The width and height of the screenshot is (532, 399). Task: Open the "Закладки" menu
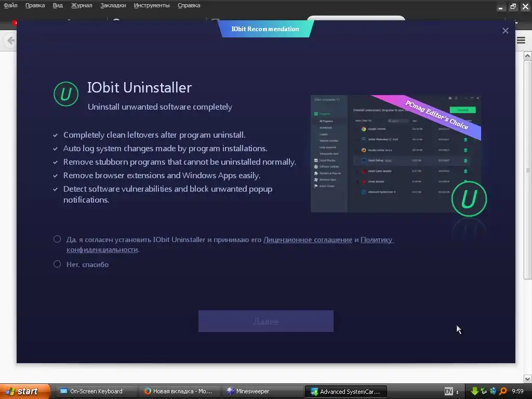tap(113, 5)
